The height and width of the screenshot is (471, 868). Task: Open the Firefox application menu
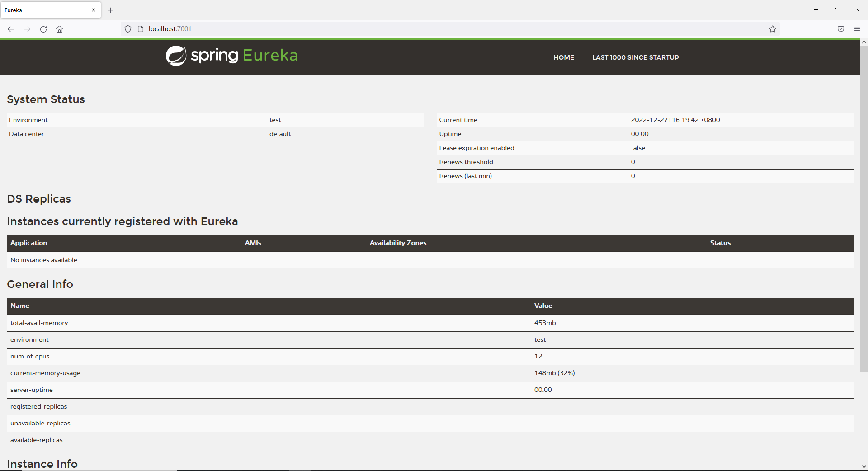[x=857, y=29]
